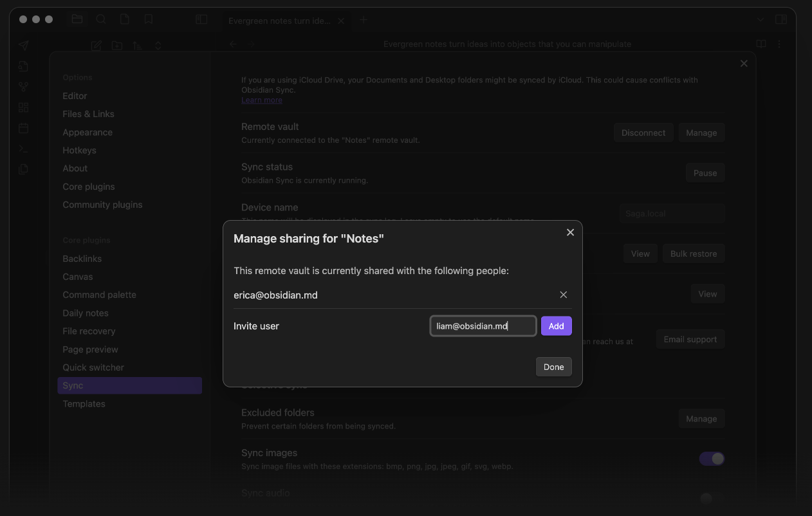Click the erica@obsidian.md email text
Viewport: 812px width, 516px height.
pos(275,295)
